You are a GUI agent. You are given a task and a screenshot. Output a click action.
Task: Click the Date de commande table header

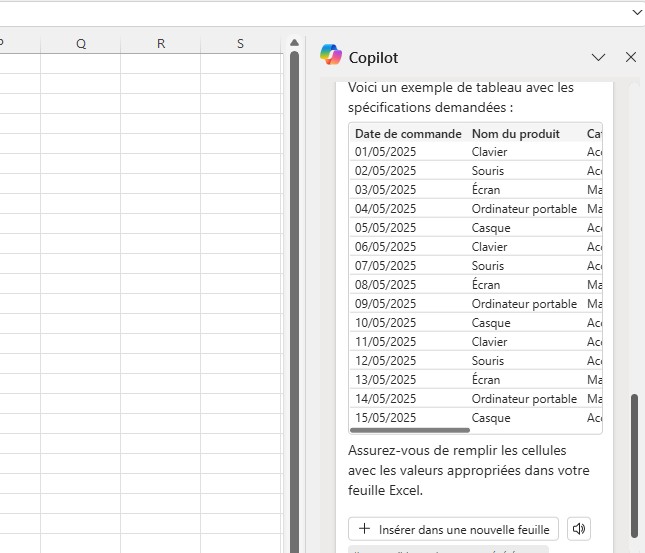tap(408, 133)
